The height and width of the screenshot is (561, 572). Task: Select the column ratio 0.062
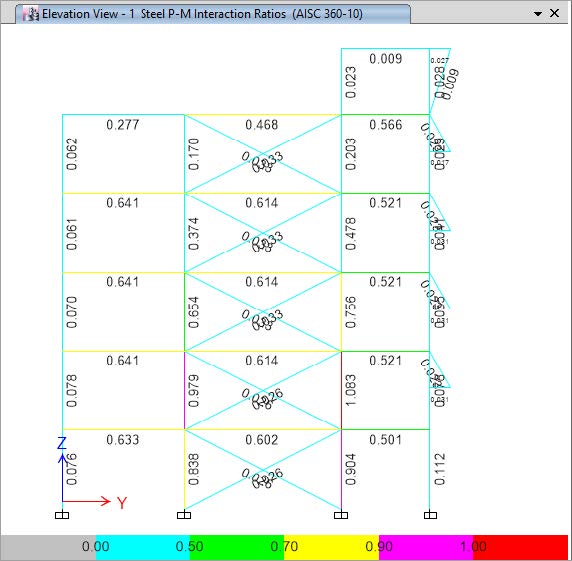point(72,154)
